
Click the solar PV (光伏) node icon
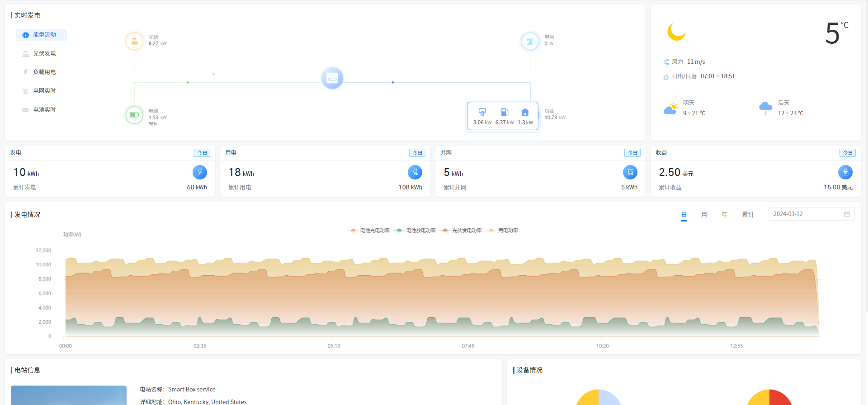pyautogui.click(x=134, y=41)
